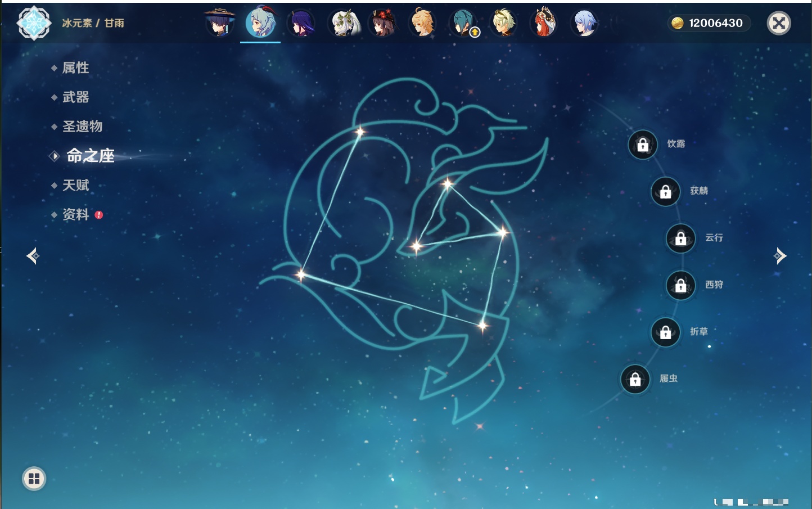This screenshot has height=509, width=812.
Task: Open the 圣遗物 artifacts page
Action: pyautogui.click(x=82, y=127)
